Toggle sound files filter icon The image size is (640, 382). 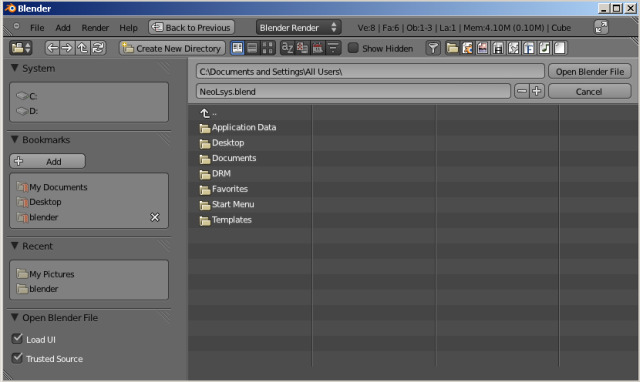544,48
